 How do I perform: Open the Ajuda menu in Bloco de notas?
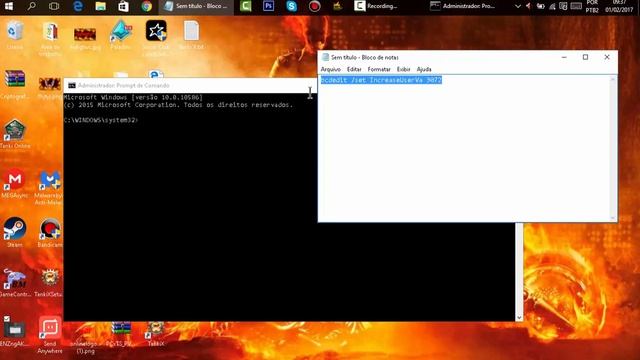pyautogui.click(x=424, y=69)
